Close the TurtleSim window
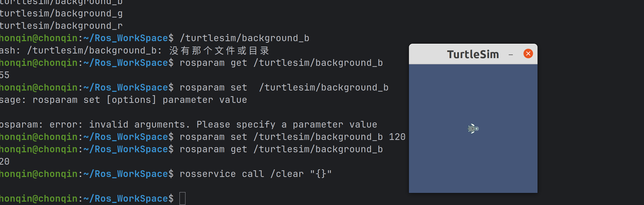644x205 pixels. click(x=528, y=54)
